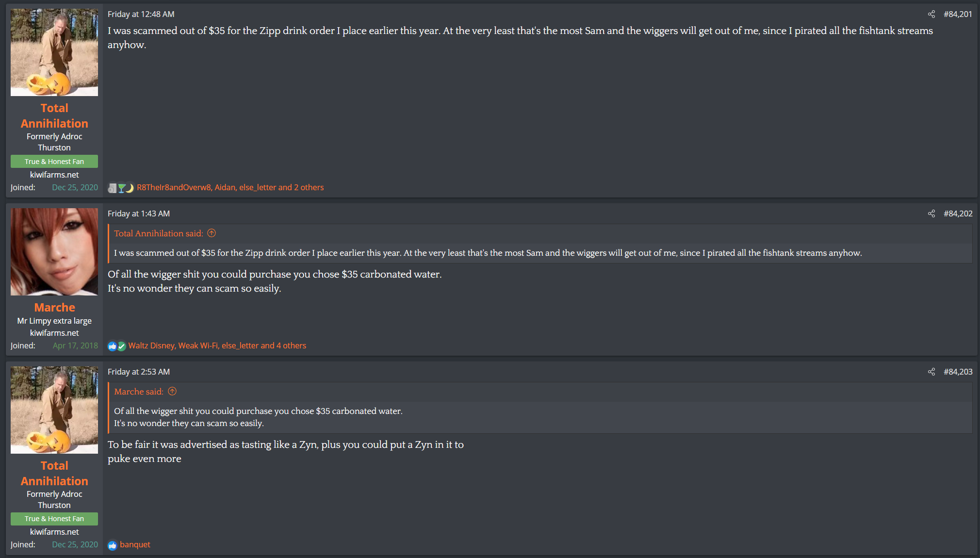
Task: View reactions list 'R8TheIr8andOverw8, Aidan, else_letter and 2 others'
Action: click(x=230, y=187)
